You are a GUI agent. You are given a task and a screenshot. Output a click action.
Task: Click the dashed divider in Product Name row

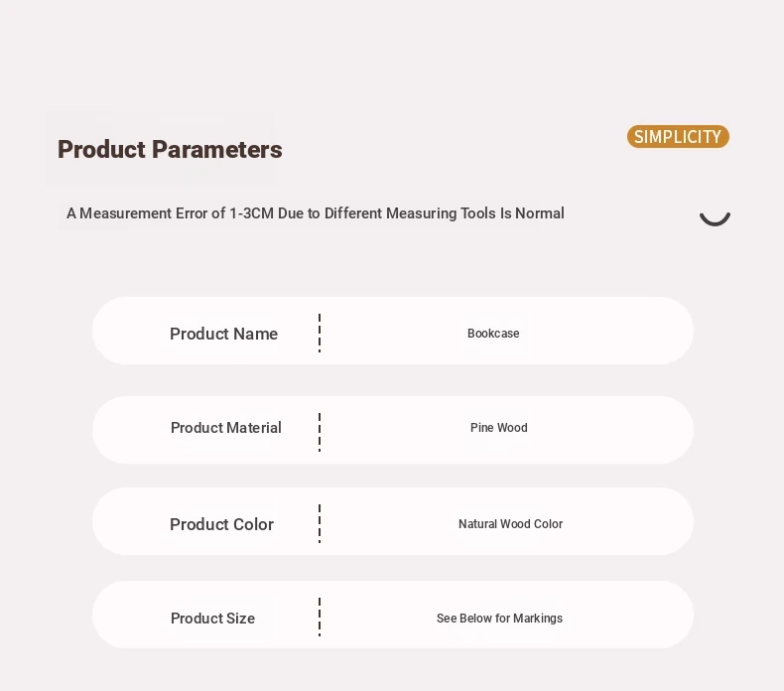point(320,334)
